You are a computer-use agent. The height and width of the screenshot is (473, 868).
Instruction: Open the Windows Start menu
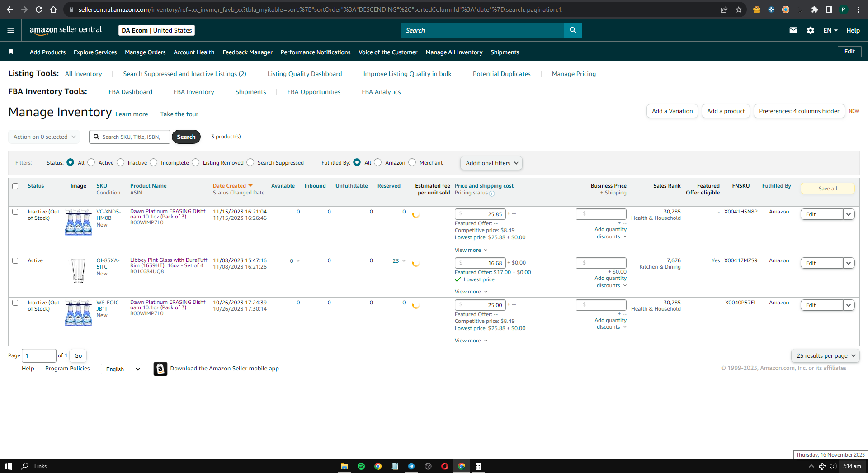click(8, 466)
